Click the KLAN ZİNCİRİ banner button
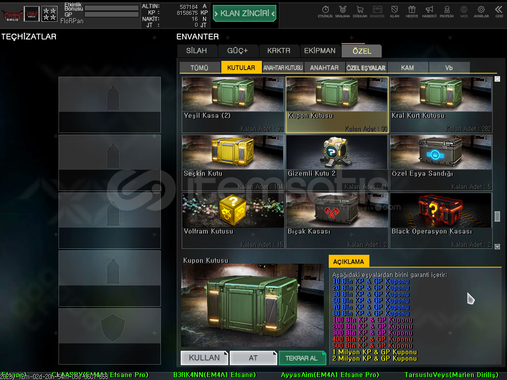Image resolution: width=507 pixels, height=380 pixels. (x=245, y=14)
